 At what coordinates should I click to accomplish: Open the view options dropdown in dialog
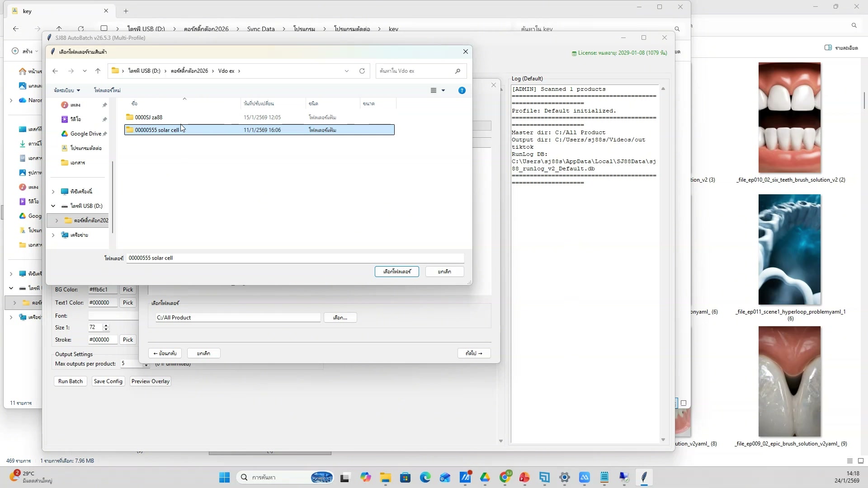[443, 90]
